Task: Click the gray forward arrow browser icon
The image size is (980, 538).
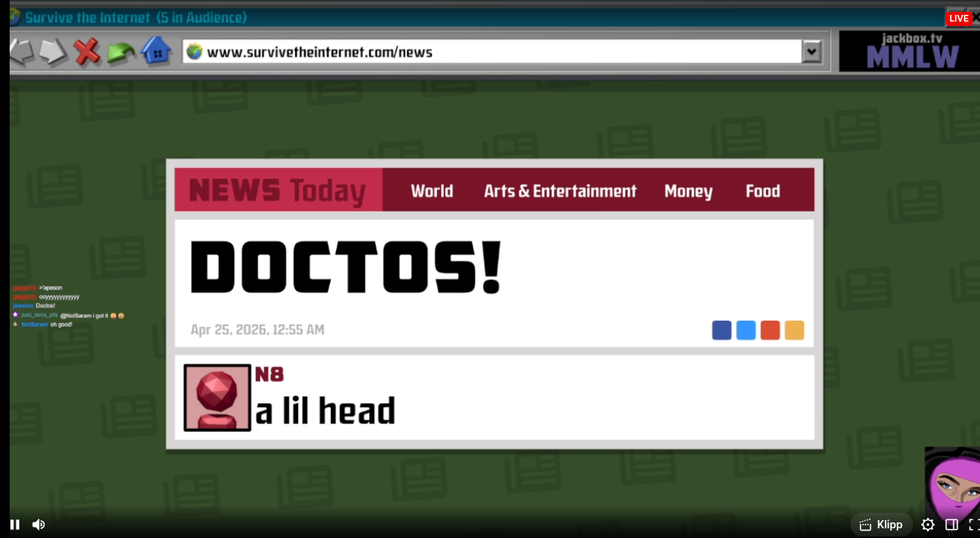Action: [54, 52]
